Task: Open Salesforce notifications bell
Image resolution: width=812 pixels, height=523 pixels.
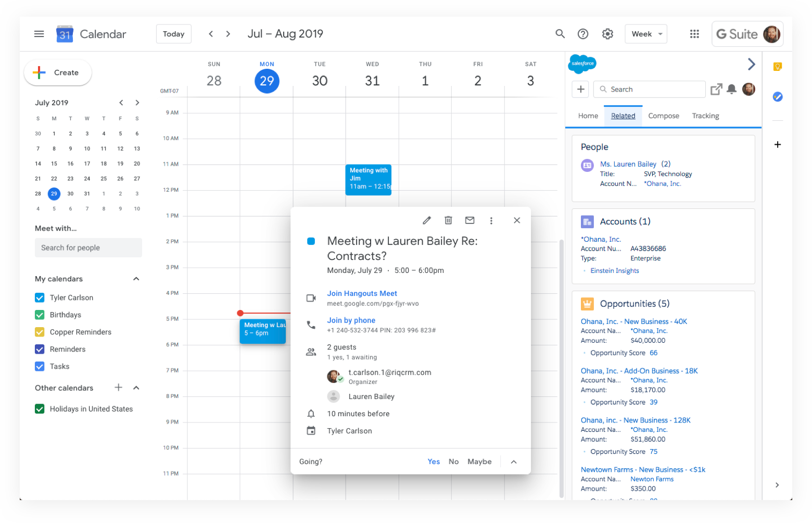Action: point(731,89)
